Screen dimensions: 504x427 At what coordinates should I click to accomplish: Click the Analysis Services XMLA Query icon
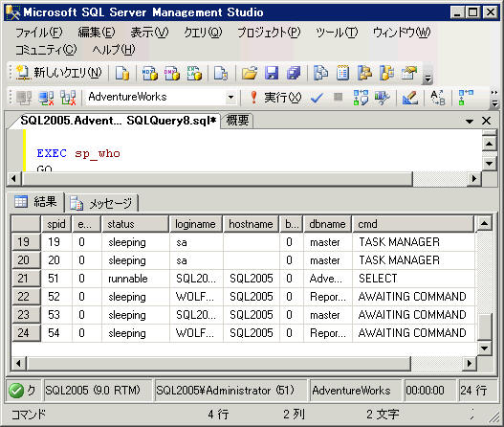[194, 73]
